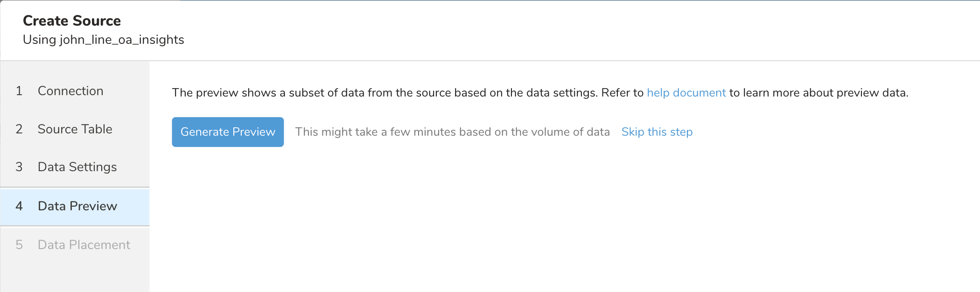The width and height of the screenshot is (980, 292).
Task: Click step number 1 beside Connection
Action: tap(19, 91)
